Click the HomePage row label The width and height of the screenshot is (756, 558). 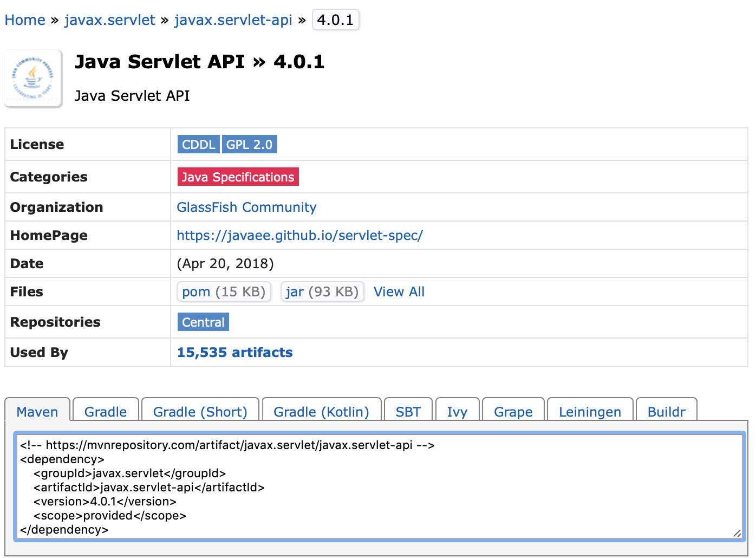[x=49, y=235]
